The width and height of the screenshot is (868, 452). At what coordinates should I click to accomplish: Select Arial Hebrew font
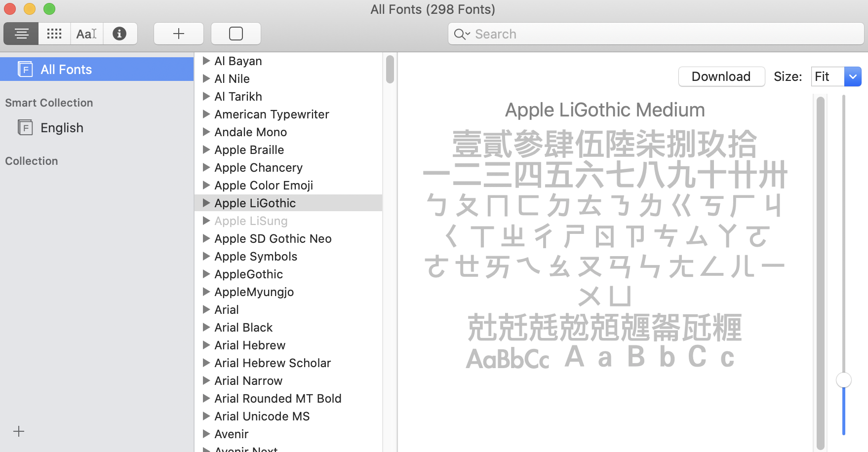coord(250,345)
